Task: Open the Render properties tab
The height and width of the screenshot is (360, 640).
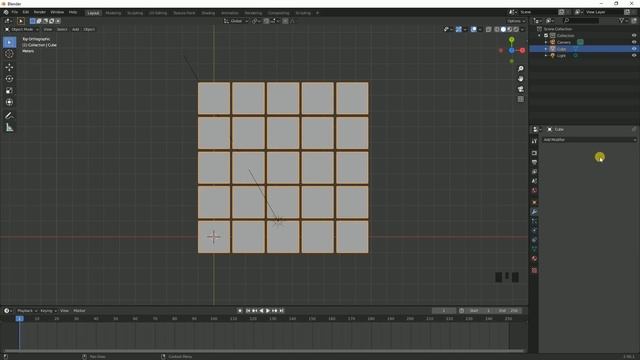Action: pos(534,153)
